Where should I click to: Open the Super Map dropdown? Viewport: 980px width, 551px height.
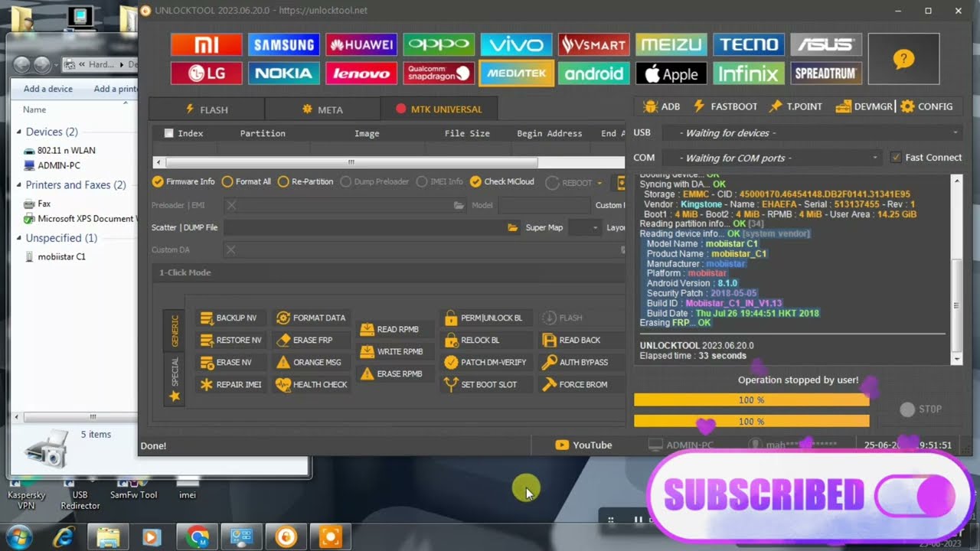(x=584, y=227)
